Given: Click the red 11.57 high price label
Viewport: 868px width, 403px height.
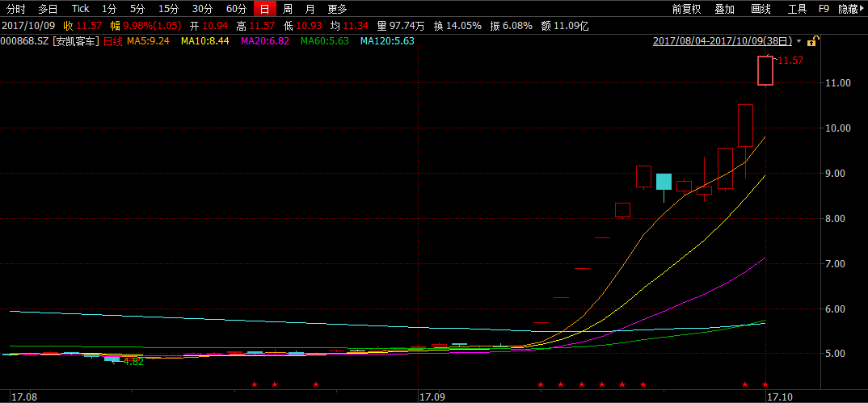Looking at the screenshot, I should pyautogui.click(x=790, y=61).
